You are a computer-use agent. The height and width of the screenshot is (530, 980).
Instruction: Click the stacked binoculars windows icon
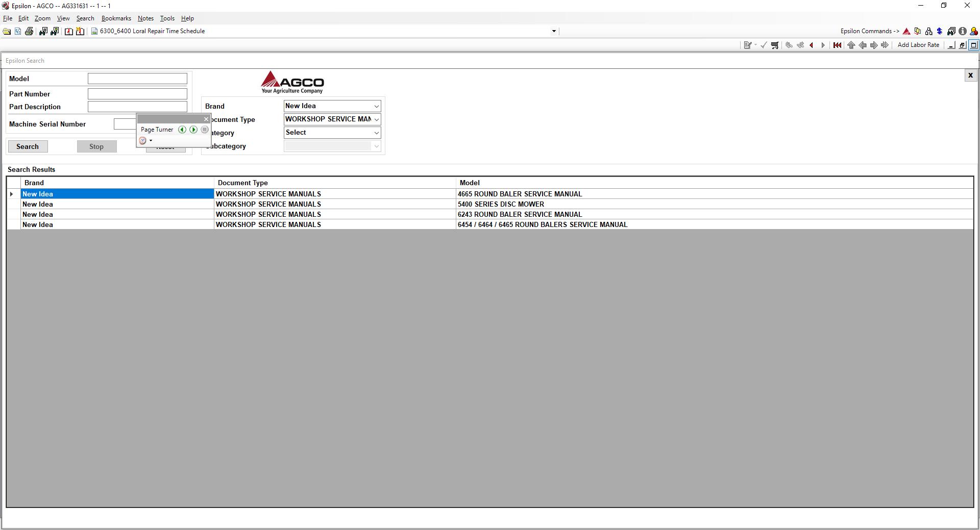tap(951, 31)
